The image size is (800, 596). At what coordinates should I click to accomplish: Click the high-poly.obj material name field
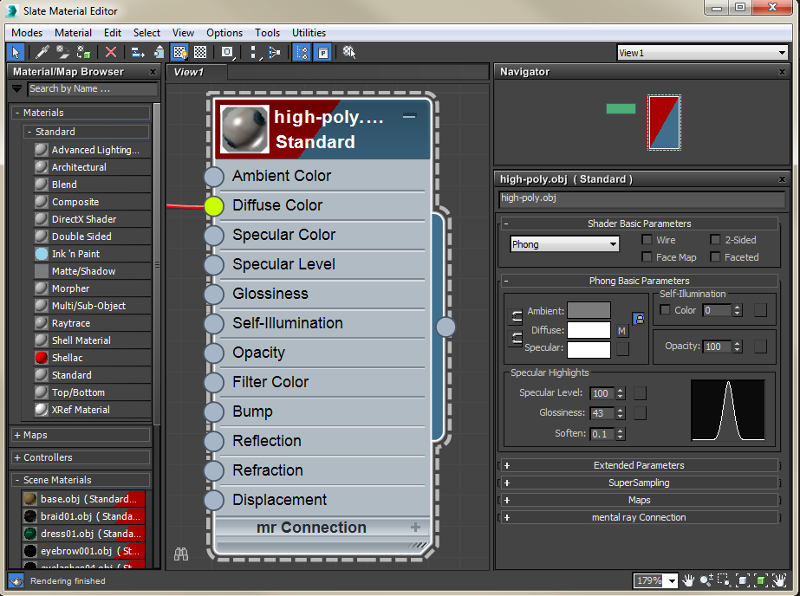[x=642, y=198]
